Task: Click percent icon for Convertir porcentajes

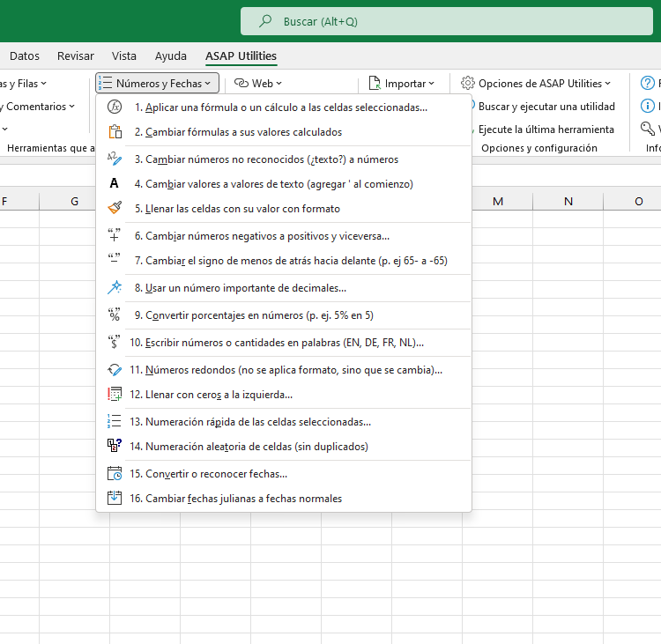Action: [115, 315]
